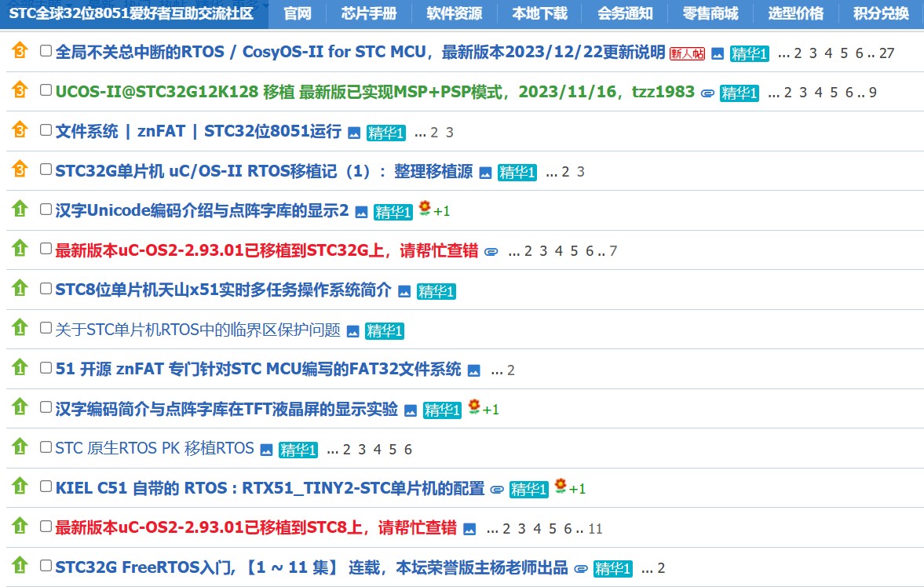Click the green arrow icon of uC-OS2 STC8 thread
Image resolution: width=924 pixels, height=587 pixels.
click(20, 526)
